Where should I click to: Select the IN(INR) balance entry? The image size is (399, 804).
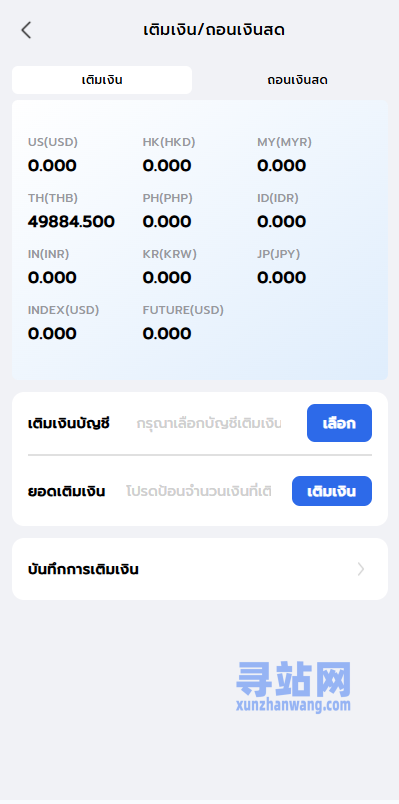point(52,267)
